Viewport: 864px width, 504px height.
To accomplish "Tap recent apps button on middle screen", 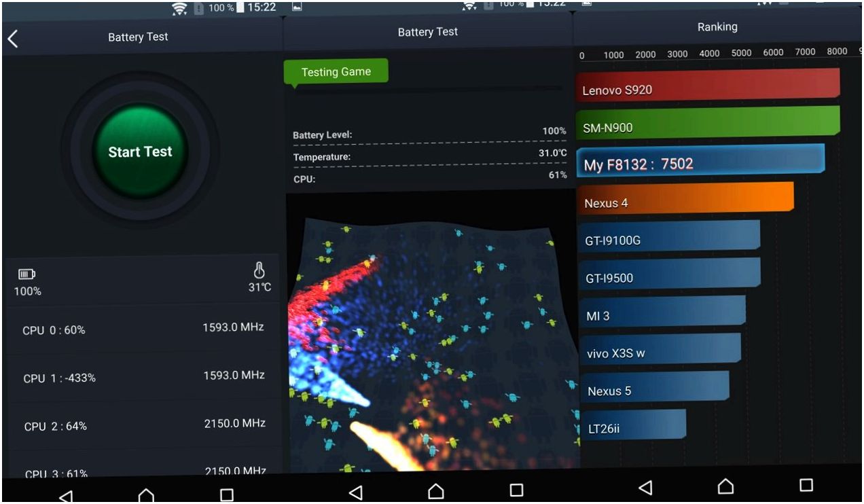I will (516, 490).
